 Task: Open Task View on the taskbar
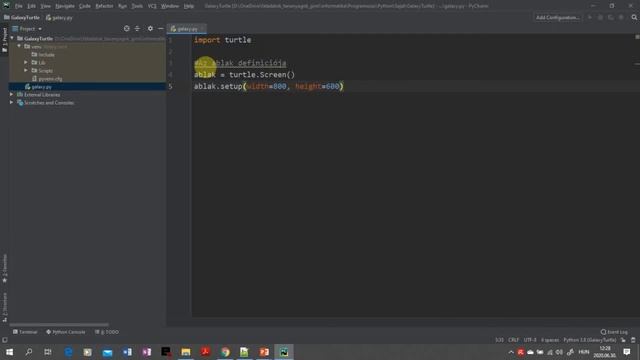(48, 352)
